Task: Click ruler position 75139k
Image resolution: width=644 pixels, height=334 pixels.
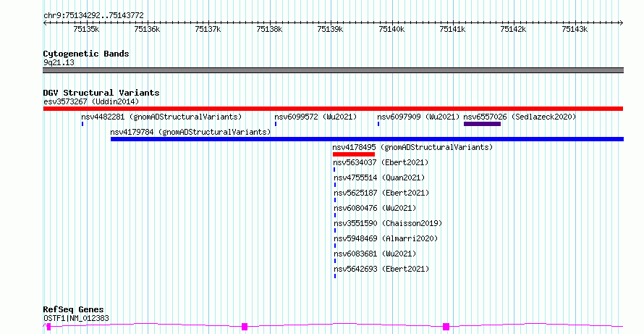Action: pyautogui.click(x=331, y=29)
